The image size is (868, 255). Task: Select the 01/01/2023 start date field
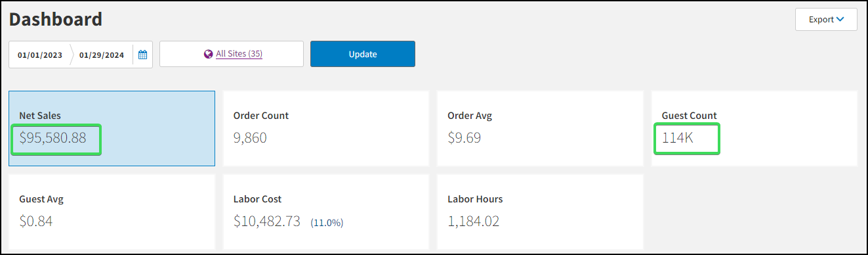40,55
